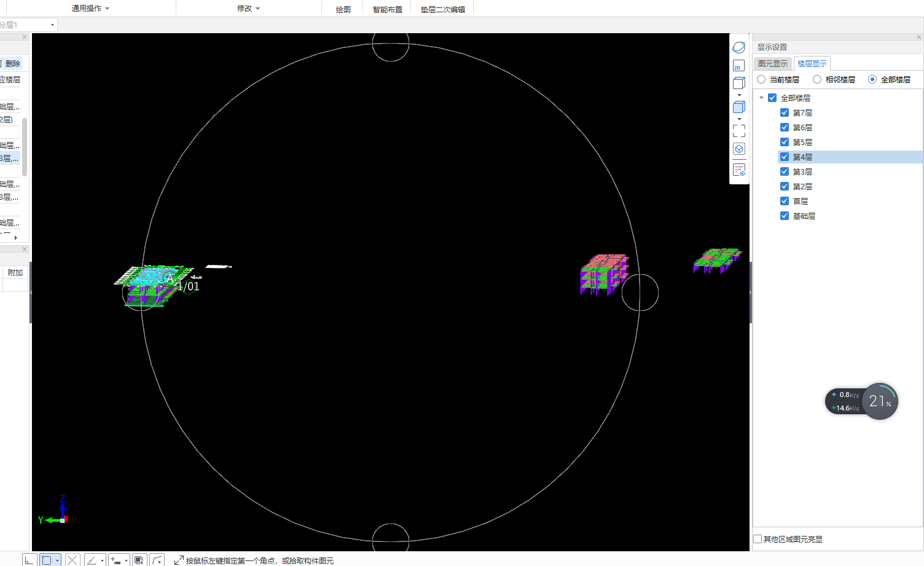Collapse the 全部楼层 tree node
Viewport: 924px width, 566px height.
tap(761, 98)
